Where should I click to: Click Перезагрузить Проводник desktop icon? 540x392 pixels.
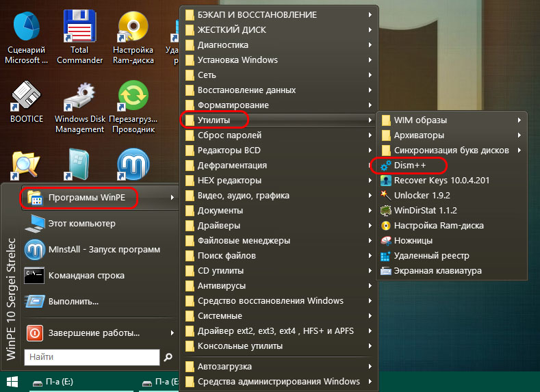(x=133, y=107)
